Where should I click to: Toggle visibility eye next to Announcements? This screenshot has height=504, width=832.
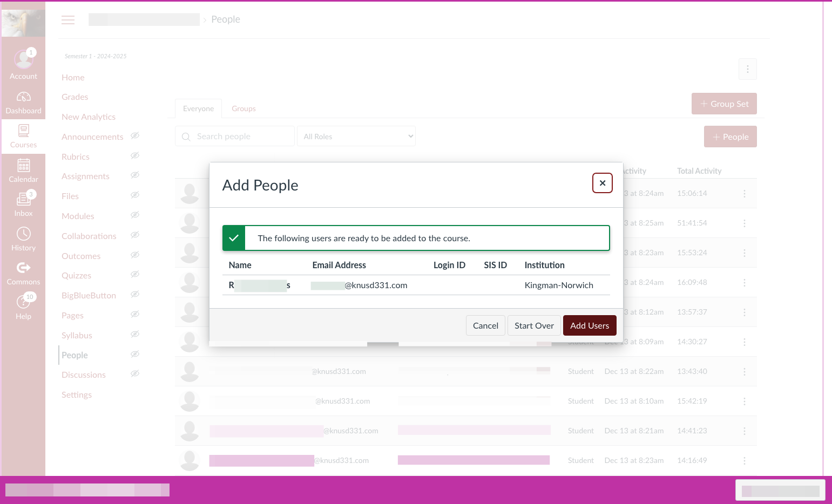[135, 136]
